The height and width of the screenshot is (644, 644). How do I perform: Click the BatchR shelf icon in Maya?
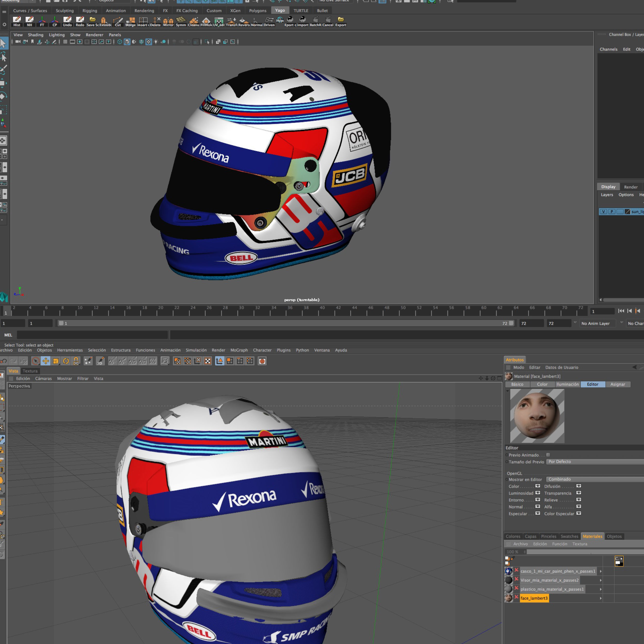tap(315, 21)
